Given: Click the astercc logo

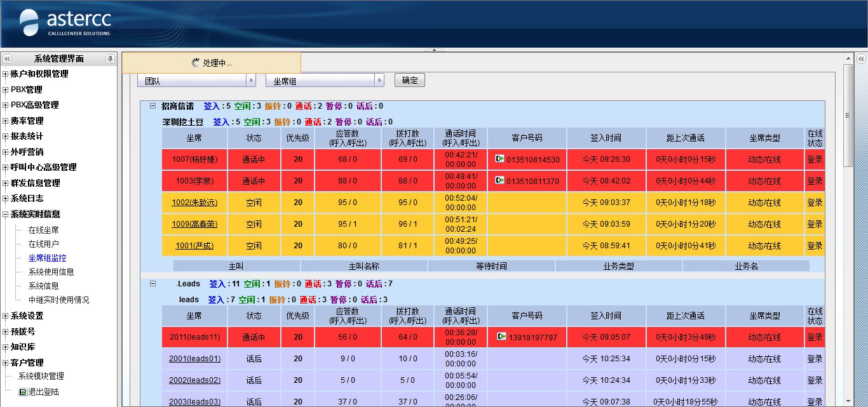Looking at the screenshot, I should (x=65, y=23).
